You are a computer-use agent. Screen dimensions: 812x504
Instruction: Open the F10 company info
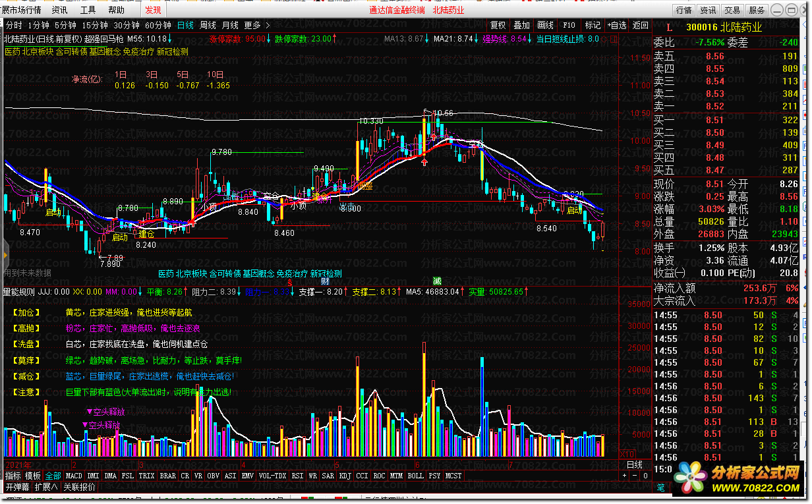tap(569, 25)
